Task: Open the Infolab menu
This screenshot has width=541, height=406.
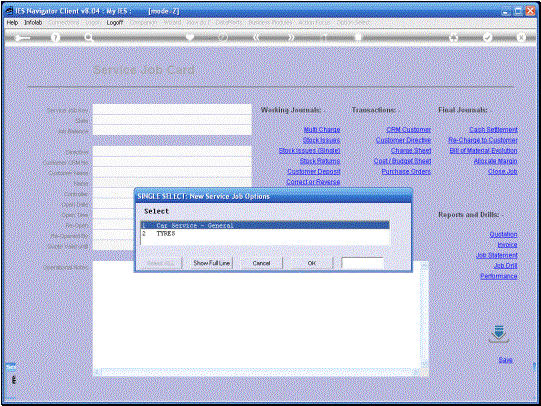Action: pos(33,22)
